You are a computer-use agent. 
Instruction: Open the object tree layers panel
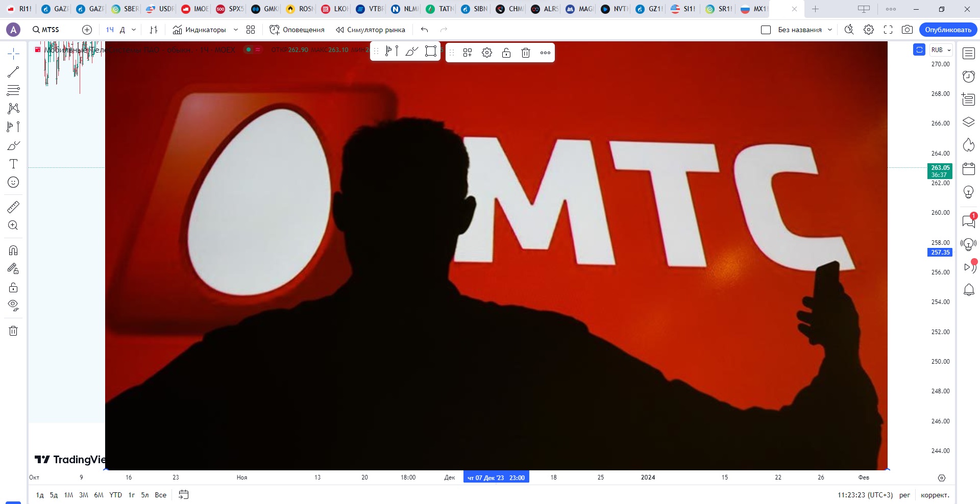tap(969, 122)
